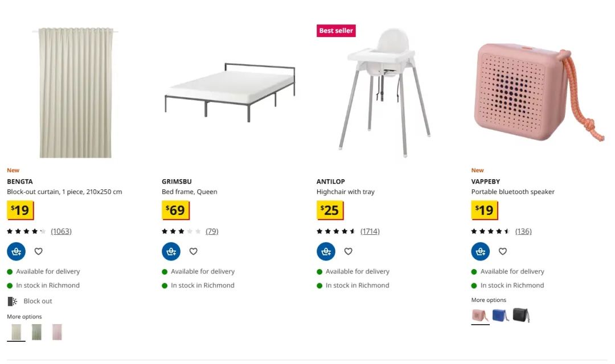Viewport: 615px width, 364px height.
Task: Favorite the GRIMSBU bed frame heart
Action: click(194, 251)
